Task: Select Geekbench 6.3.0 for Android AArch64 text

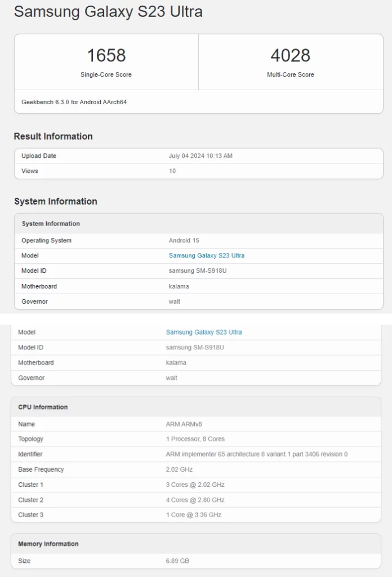Action: [74, 102]
